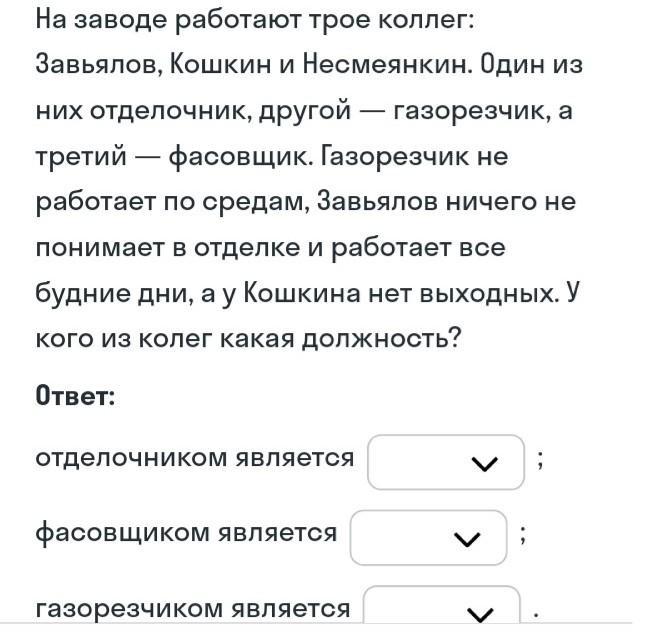Open the dropdown next to 'газорезчиком является'

pyautogui.click(x=441, y=609)
